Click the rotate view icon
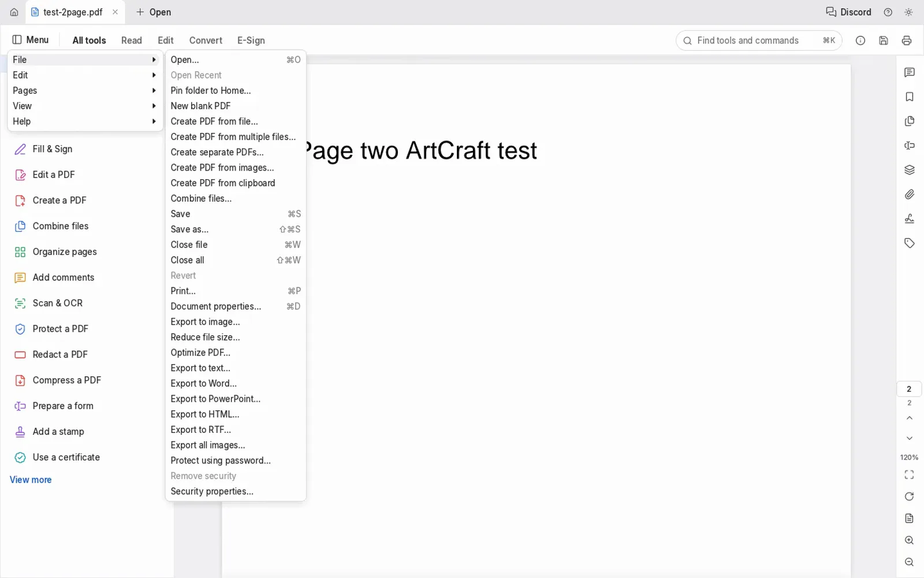This screenshot has height=578, width=924. [x=909, y=497]
